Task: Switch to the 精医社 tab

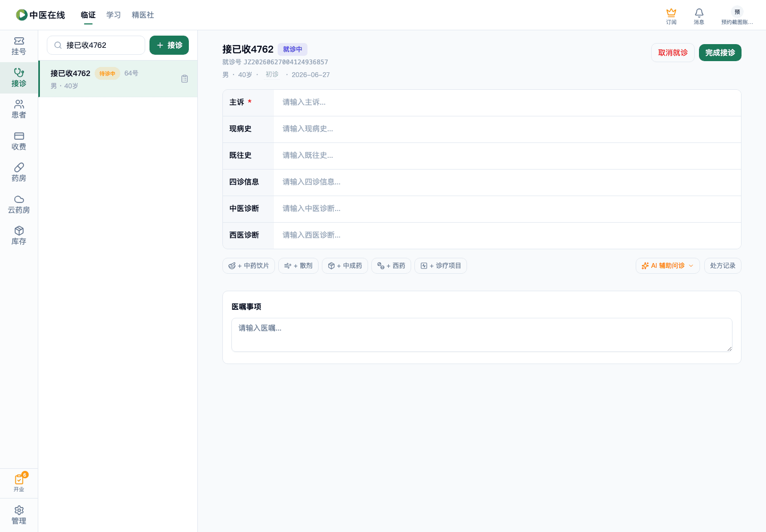Action: pos(143,15)
